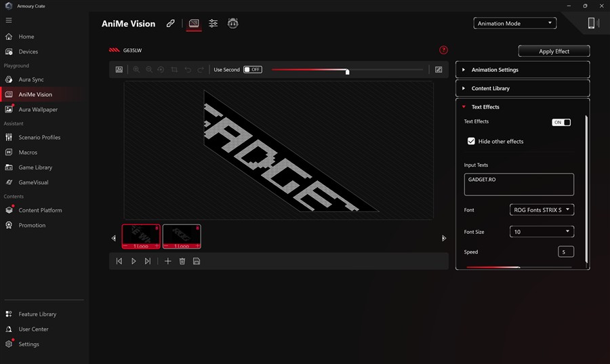This screenshot has height=364, width=610.
Task: Go to GameVisual in the sidebar
Action: (x=33, y=182)
